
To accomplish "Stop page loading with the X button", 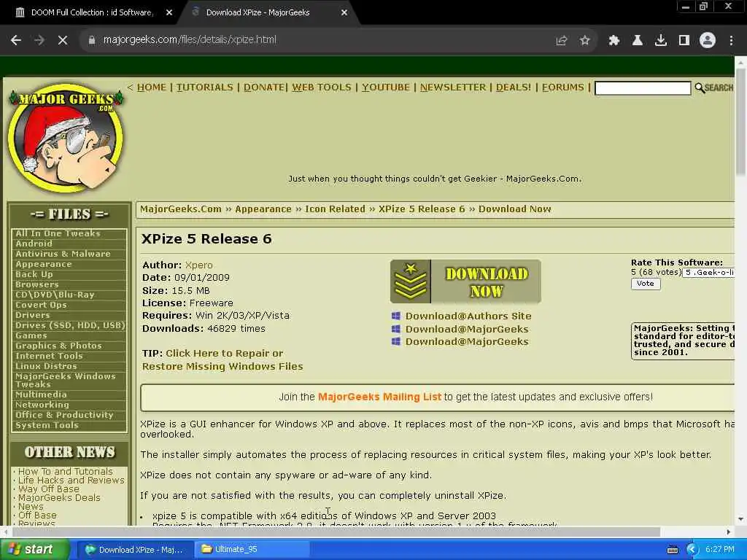I will click(63, 41).
